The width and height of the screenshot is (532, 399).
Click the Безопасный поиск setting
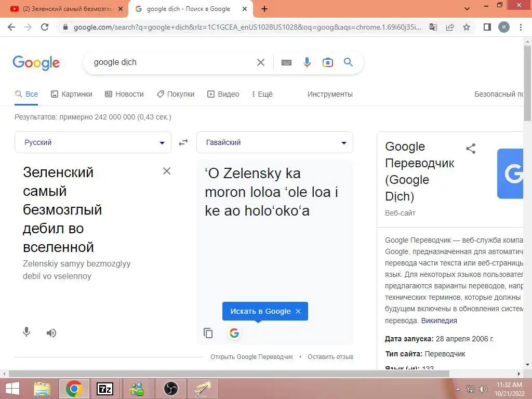(x=498, y=94)
